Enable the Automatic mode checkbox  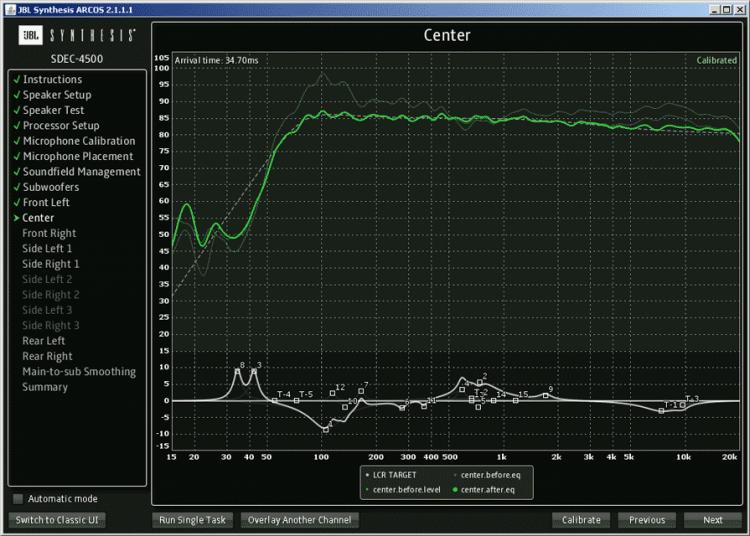tap(17, 499)
